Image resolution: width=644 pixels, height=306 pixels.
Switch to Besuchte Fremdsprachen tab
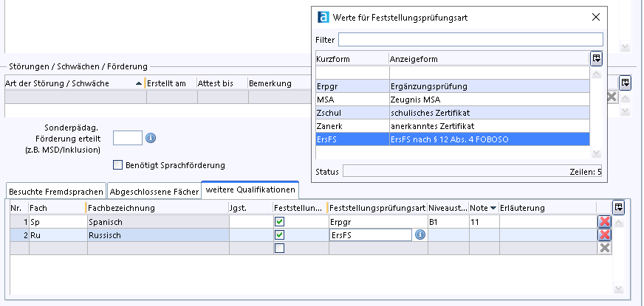(x=55, y=191)
